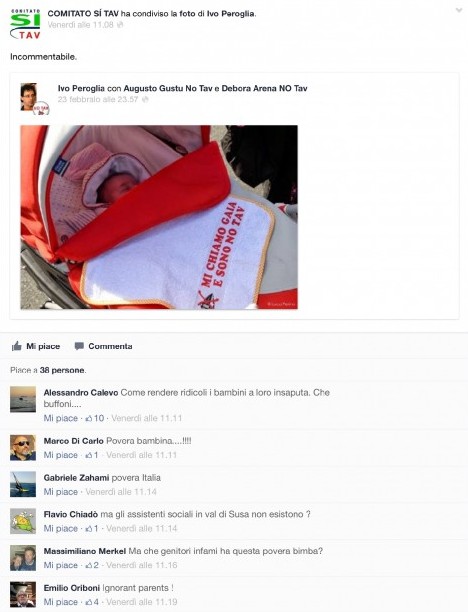Click the thumbs-up Mi piace icon under the post
Image resolution: width=468 pixels, height=612 pixels.
pyautogui.click(x=16, y=346)
